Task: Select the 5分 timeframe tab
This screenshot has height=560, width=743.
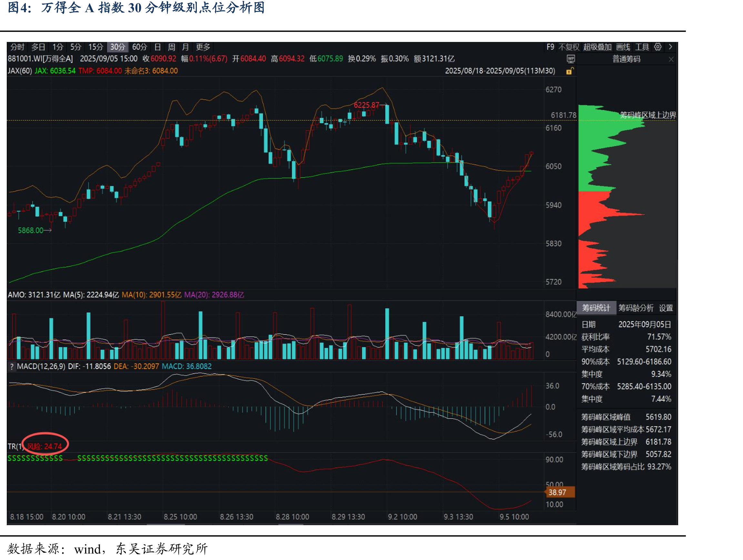Action: click(x=76, y=47)
